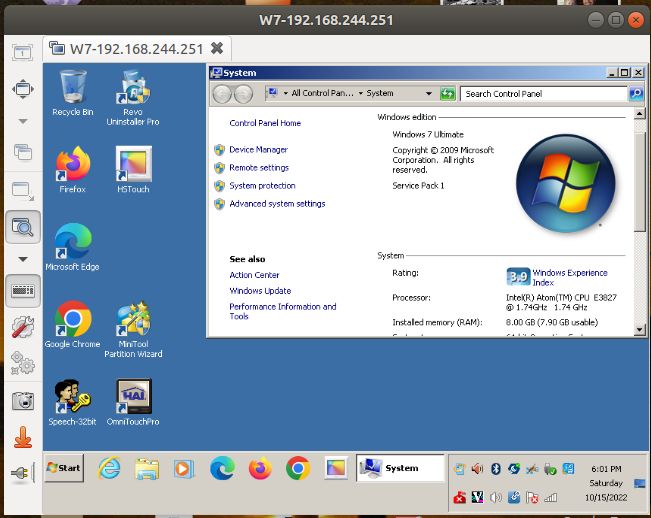Select the MiniTool Partition Wizard desktop shortcut
This screenshot has height=518, width=651.
coord(133,330)
